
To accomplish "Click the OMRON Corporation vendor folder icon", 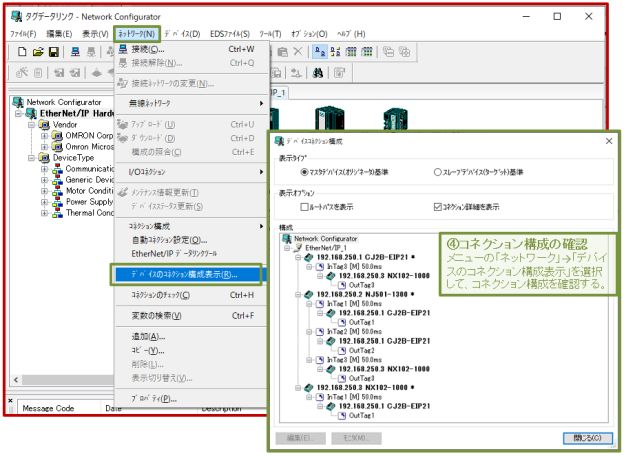I will pyautogui.click(x=57, y=136).
